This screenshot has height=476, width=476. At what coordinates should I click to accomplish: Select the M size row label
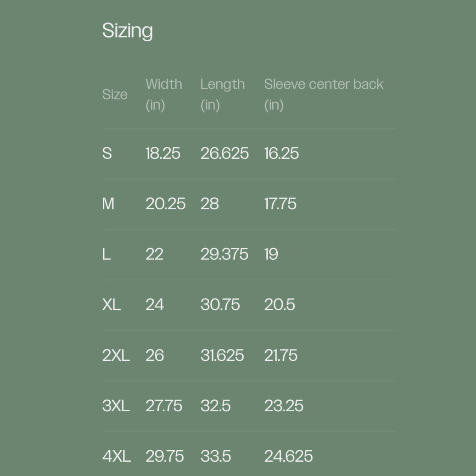pos(108,204)
